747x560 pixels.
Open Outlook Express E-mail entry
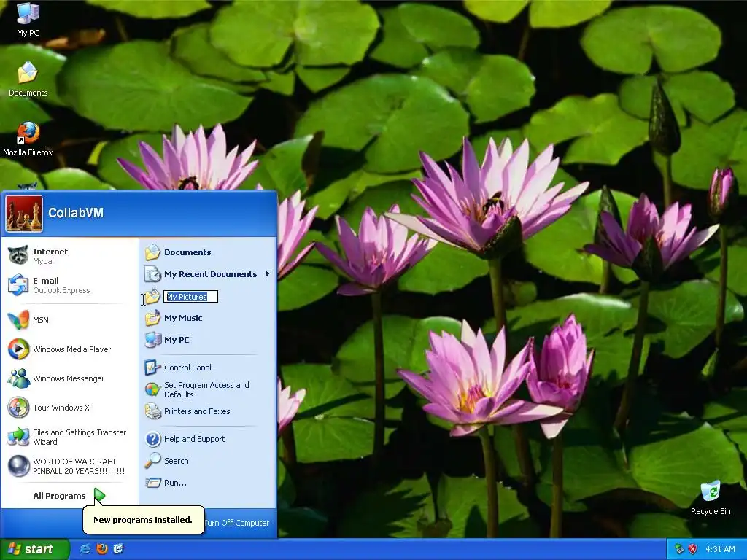tap(70, 285)
